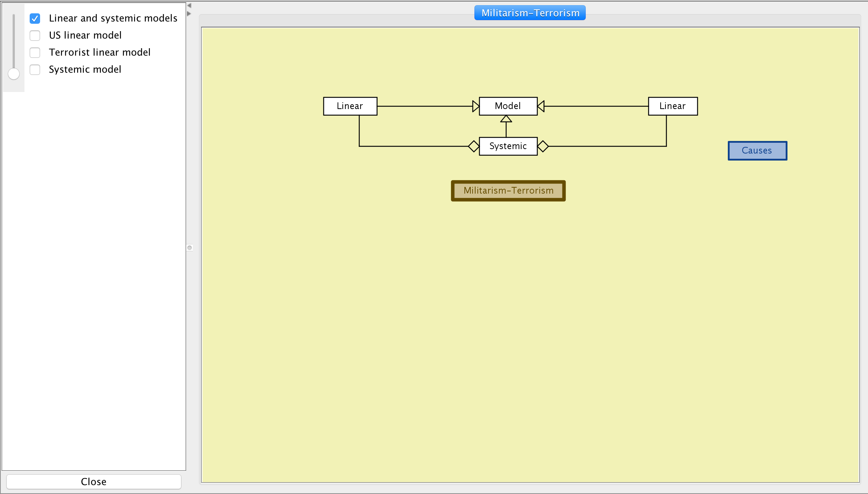Click the diamond on Systemic's right side

tap(543, 146)
